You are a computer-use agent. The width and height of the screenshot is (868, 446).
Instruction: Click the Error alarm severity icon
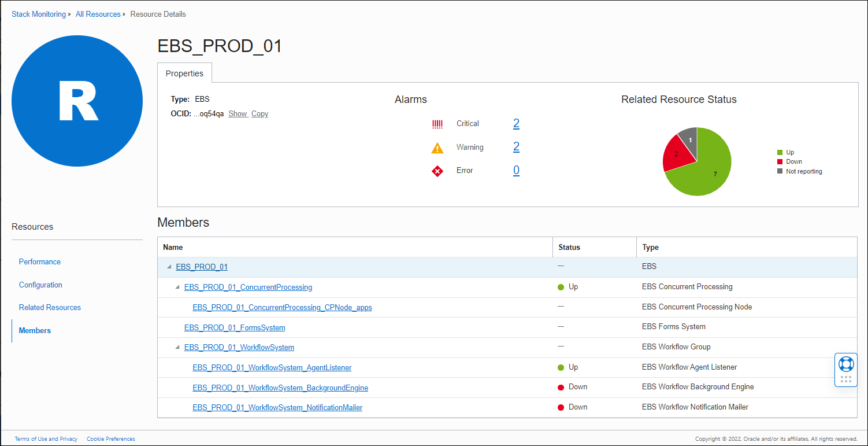tap(437, 171)
